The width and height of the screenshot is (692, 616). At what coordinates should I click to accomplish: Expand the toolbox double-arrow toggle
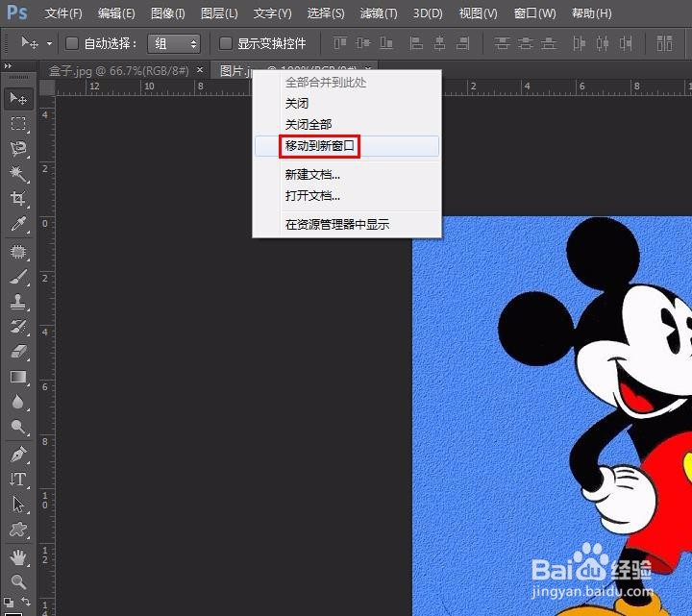8,66
